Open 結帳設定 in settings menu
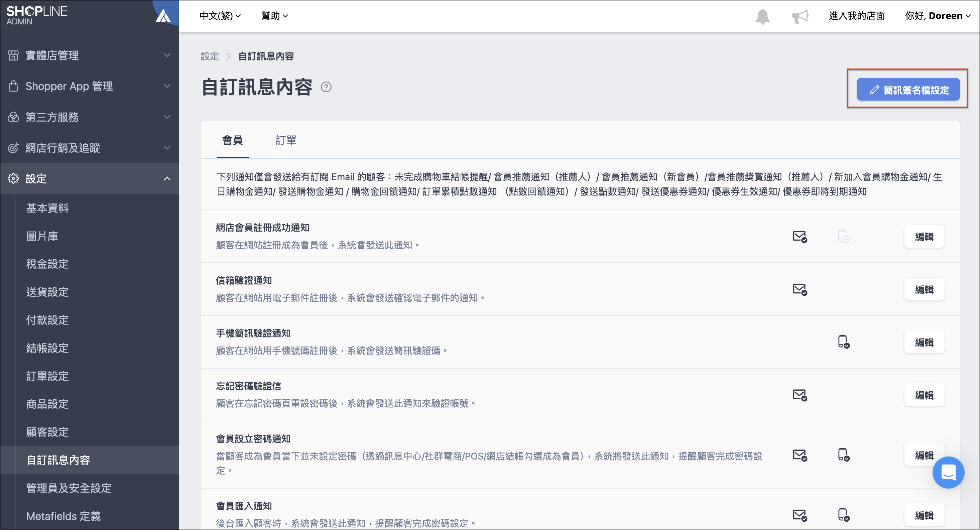Screen dimensions: 980x530 point(47,348)
